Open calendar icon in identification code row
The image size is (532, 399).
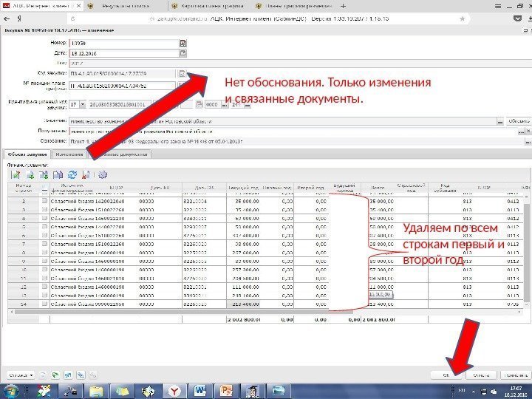tap(199, 104)
